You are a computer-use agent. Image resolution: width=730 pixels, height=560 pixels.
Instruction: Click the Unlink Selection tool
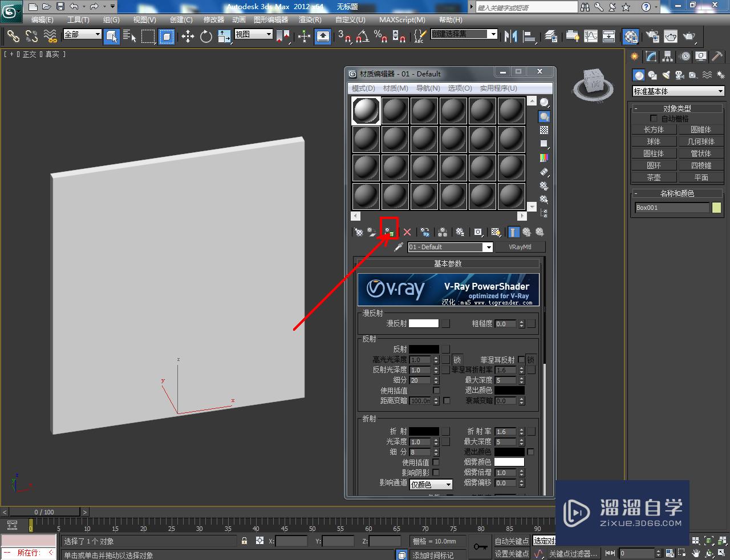click(31, 36)
